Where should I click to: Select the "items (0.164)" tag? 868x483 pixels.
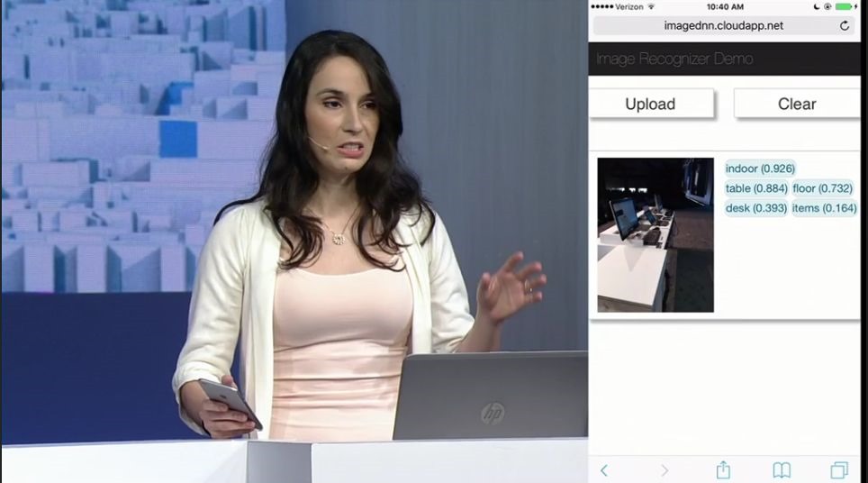coord(824,208)
